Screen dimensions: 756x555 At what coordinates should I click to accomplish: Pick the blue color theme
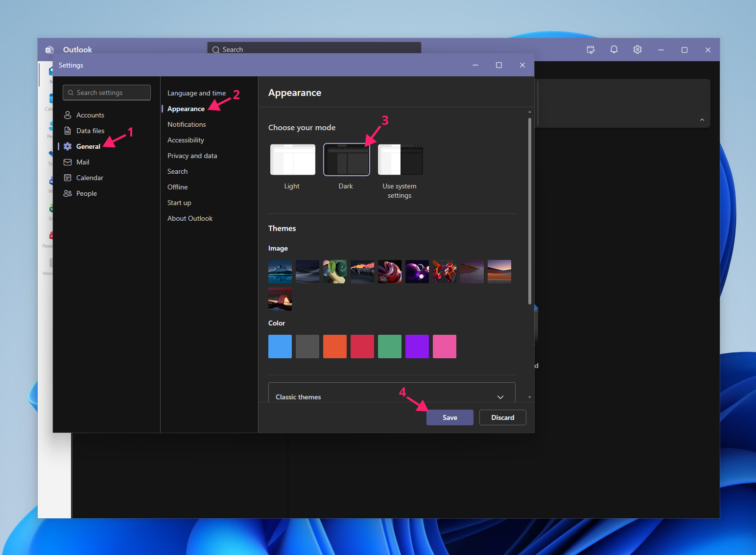pyautogui.click(x=280, y=347)
